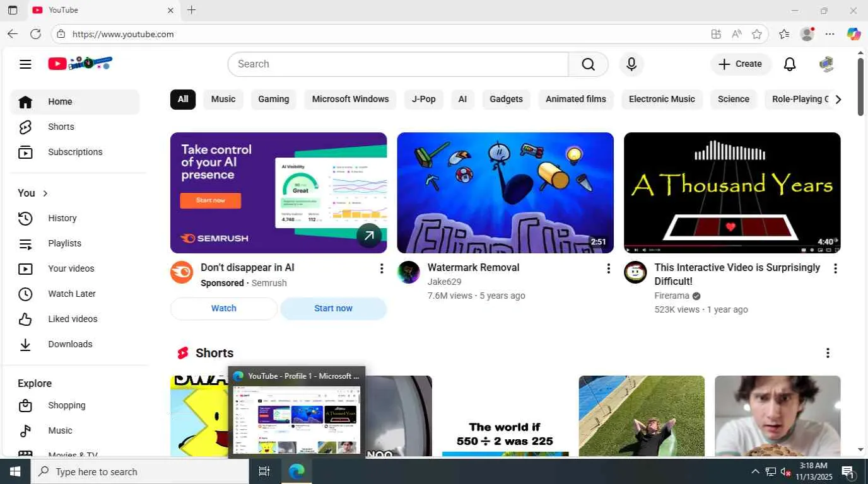
Task: Select the All filter chip
Action: click(x=183, y=99)
